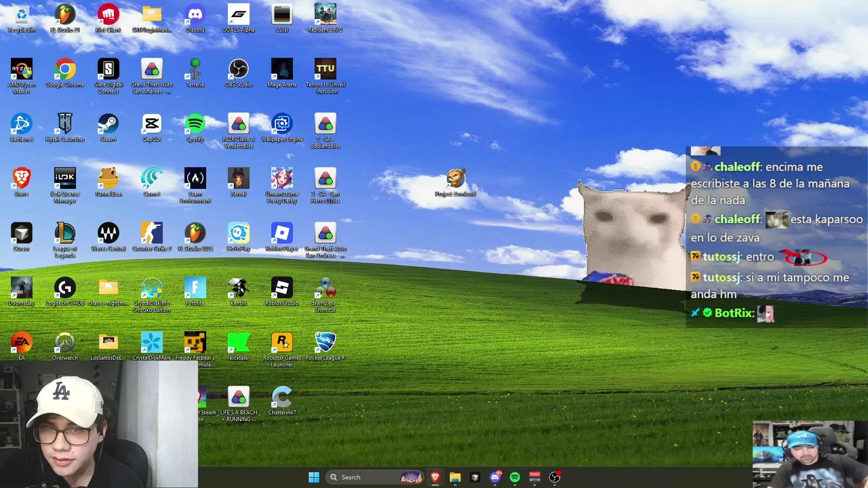Launch the Terraria shortcut
Screen dimensions: 868x488
(x=195, y=73)
